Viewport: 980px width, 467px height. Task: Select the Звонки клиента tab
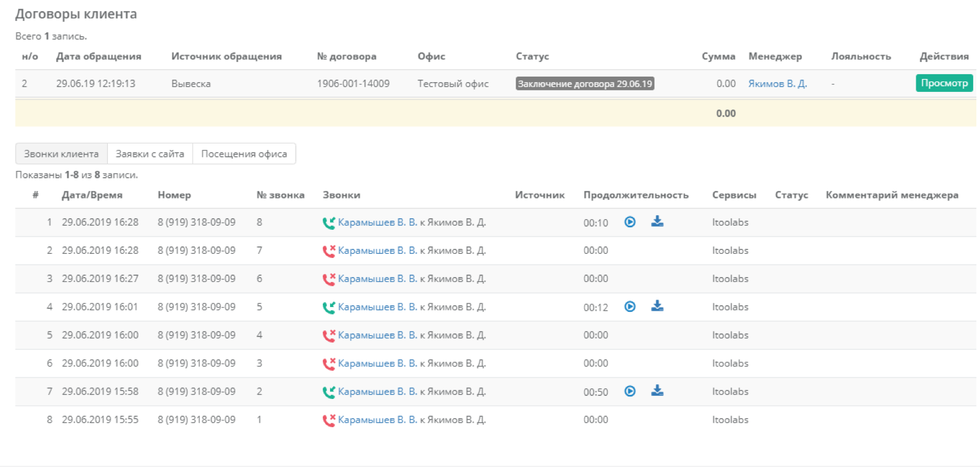(x=61, y=154)
